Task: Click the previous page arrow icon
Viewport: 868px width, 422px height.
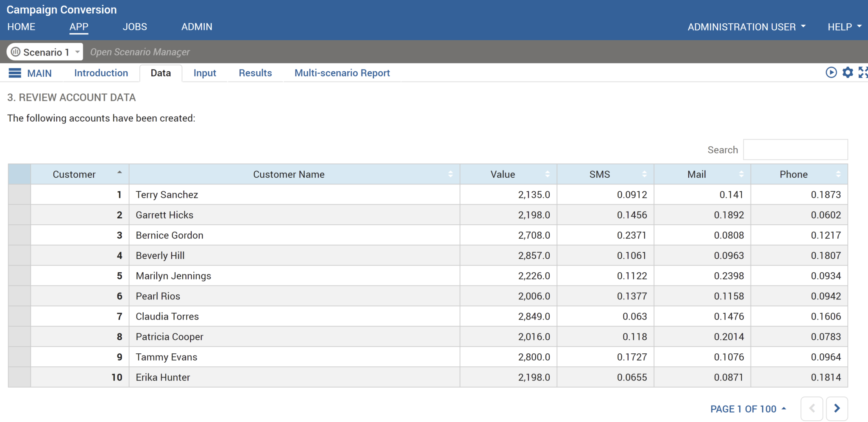Action: point(812,408)
